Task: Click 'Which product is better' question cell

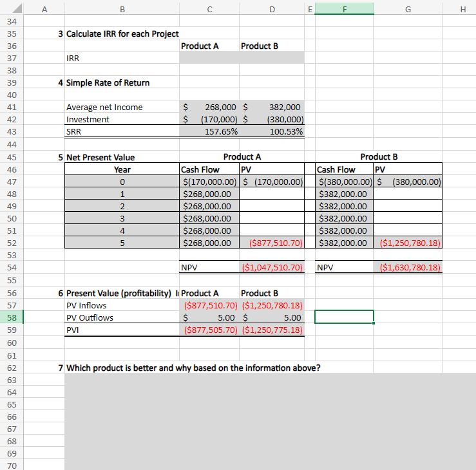Action: (x=193, y=368)
